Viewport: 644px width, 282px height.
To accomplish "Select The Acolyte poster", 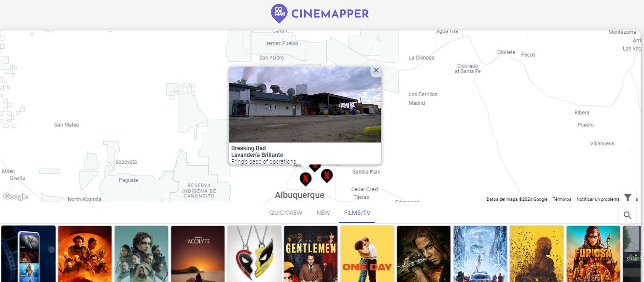I will click(198, 254).
